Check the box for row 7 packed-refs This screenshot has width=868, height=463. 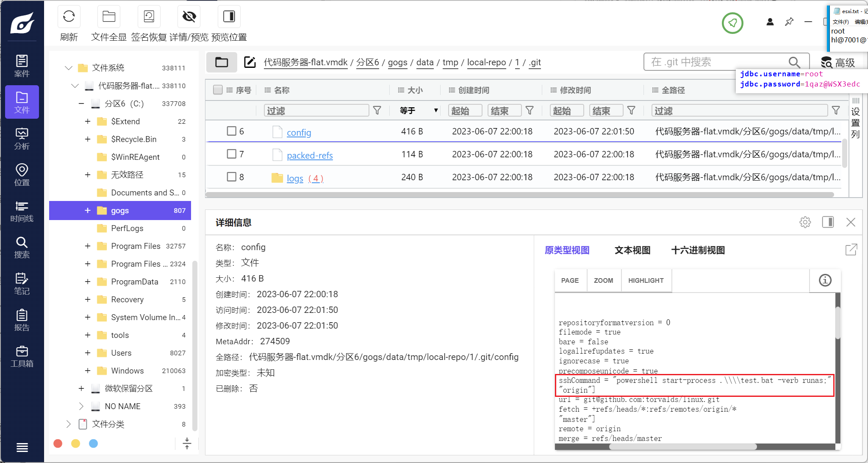coord(231,154)
